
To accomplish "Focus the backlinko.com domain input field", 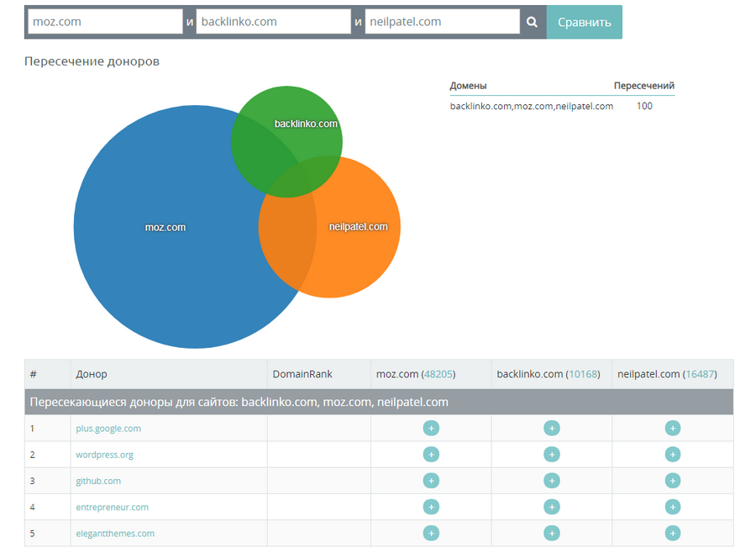I will (x=273, y=22).
